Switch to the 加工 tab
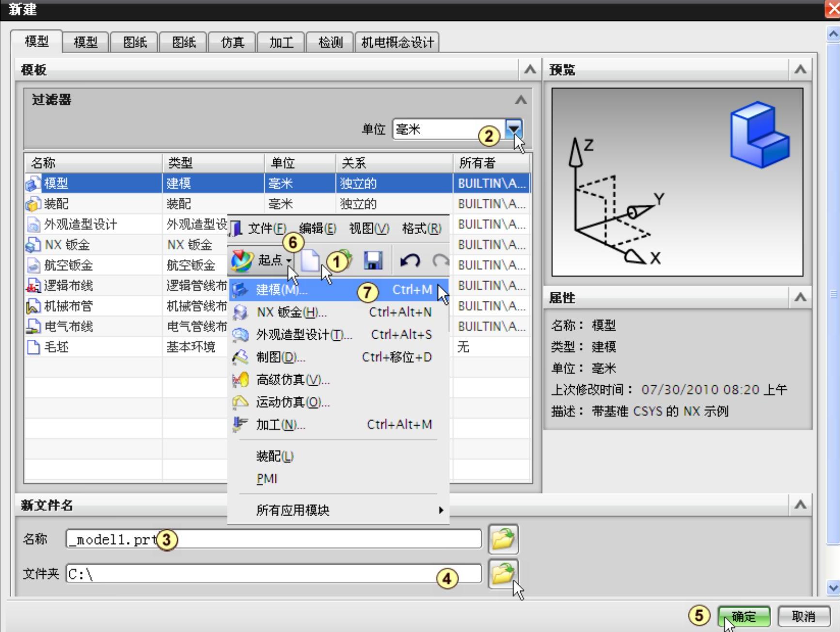This screenshot has width=840, height=632. [281, 42]
